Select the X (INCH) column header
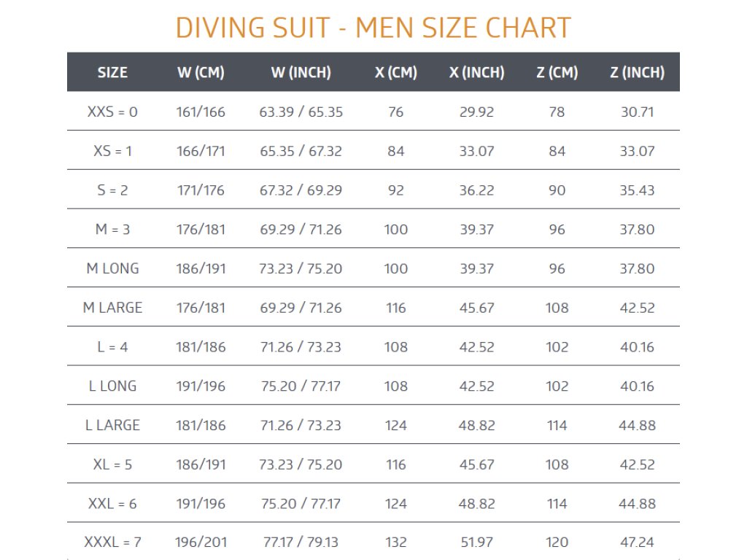 [x=476, y=72]
